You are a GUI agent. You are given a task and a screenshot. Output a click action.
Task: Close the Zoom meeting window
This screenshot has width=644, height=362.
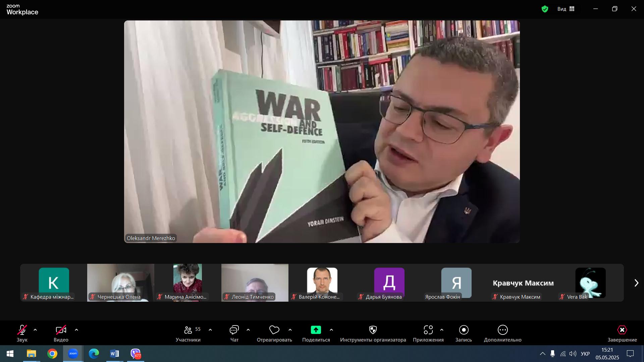click(634, 9)
